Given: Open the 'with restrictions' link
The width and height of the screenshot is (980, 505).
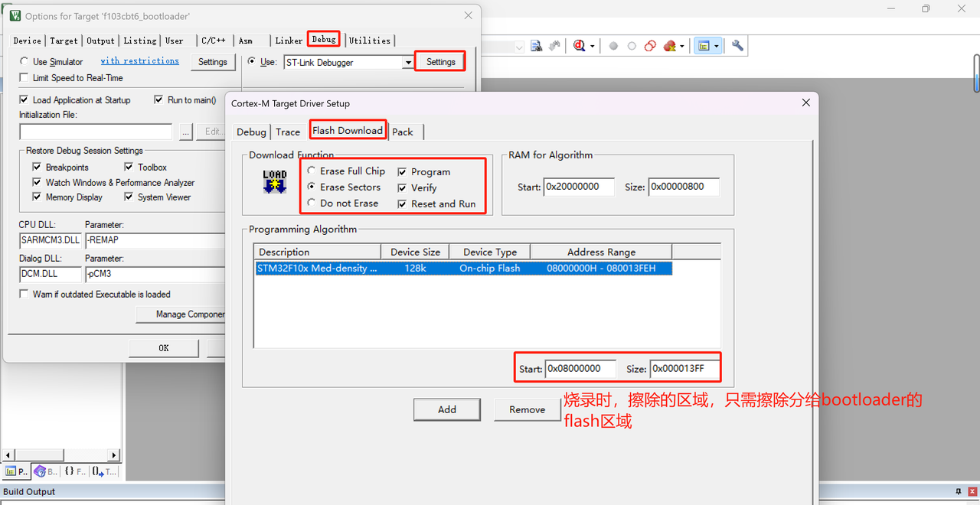Looking at the screenshot, I should [x=140, y=61].
